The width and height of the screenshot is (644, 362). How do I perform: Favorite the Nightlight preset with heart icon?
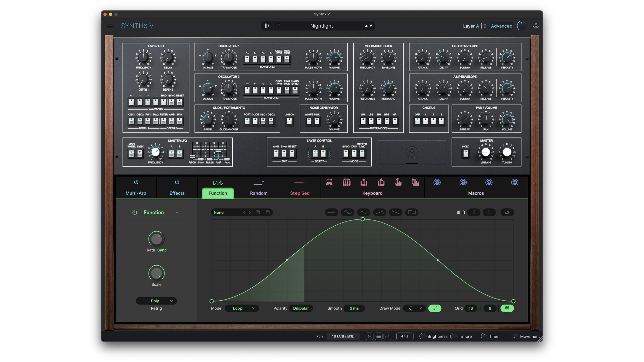point(278,26)
